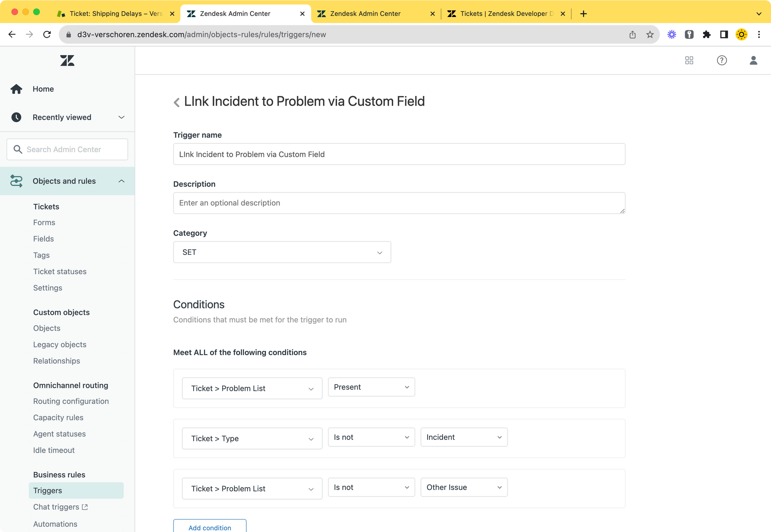This screenshot has height=532, width=771.
Task: Click the help question mark icon
Action: pyautogui.click(x=722, y=61)
